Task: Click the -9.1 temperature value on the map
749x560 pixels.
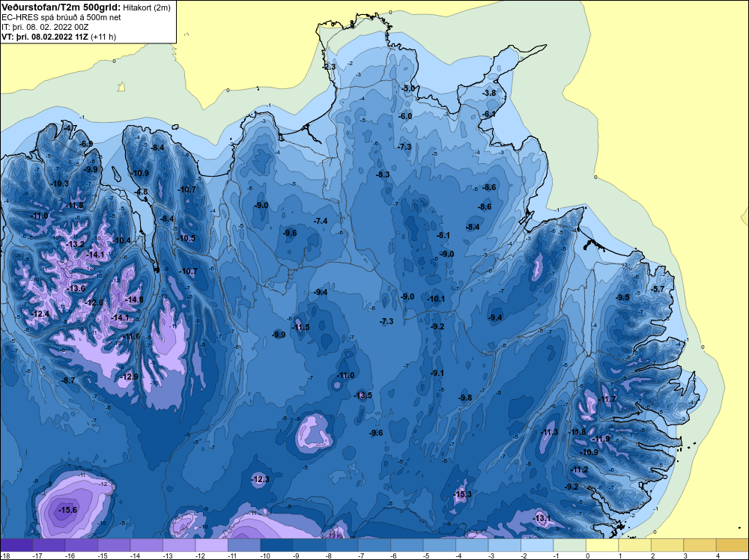Action: pyautogui.click(x=437, y=373)
